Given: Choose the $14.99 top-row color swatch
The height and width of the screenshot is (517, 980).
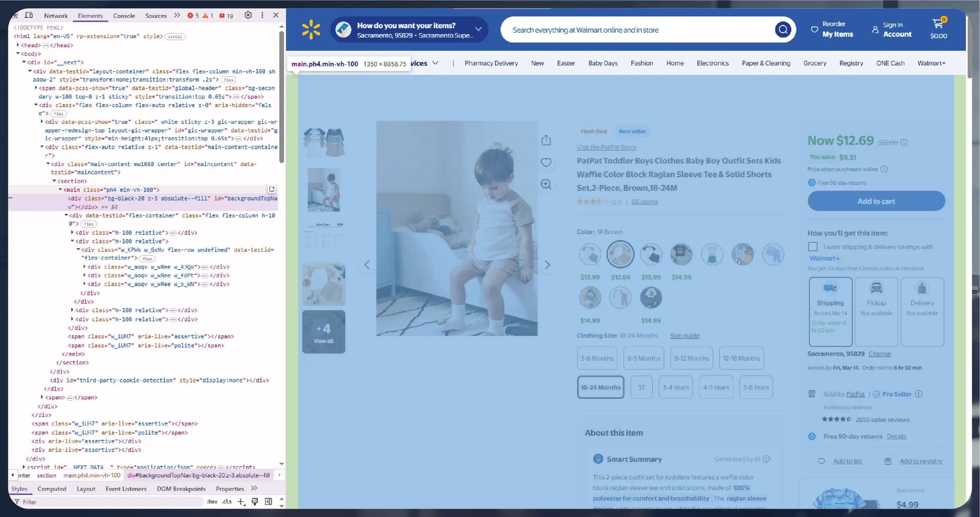Looking at the screenshot, I should coord(681,254).
